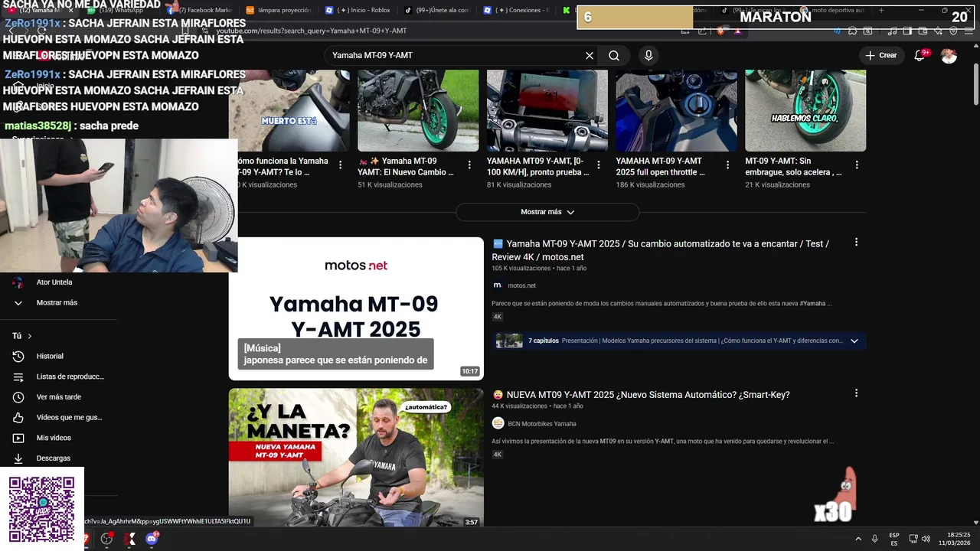Visit the motos.net channel link
This screenshot has height=551, width=980.
(521, 285)
